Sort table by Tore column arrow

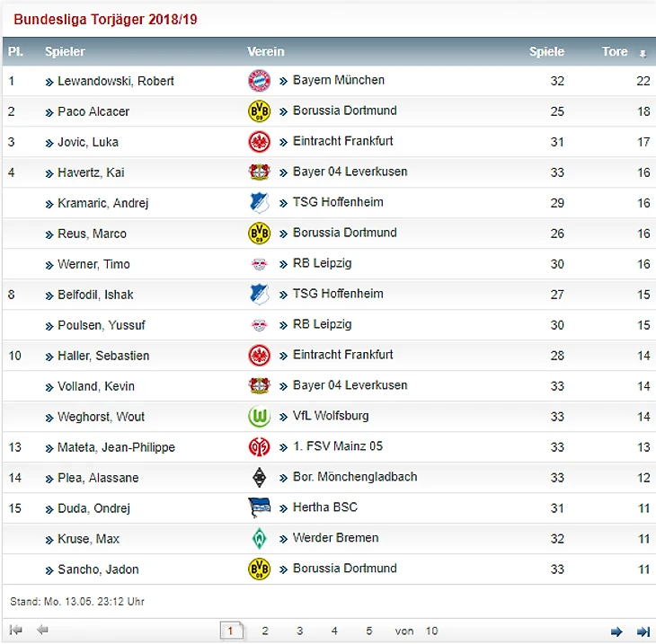pyautogui.click(x=643, y=54)
